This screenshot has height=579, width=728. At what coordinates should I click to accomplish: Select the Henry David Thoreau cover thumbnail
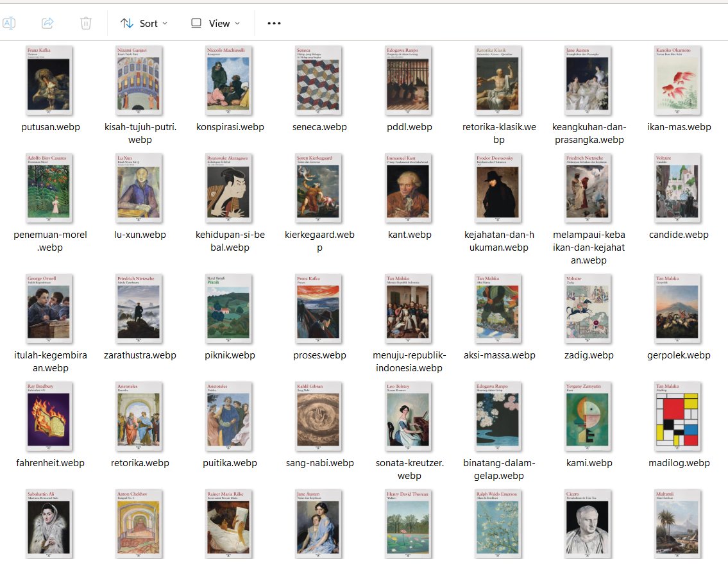tap(409, 524)
